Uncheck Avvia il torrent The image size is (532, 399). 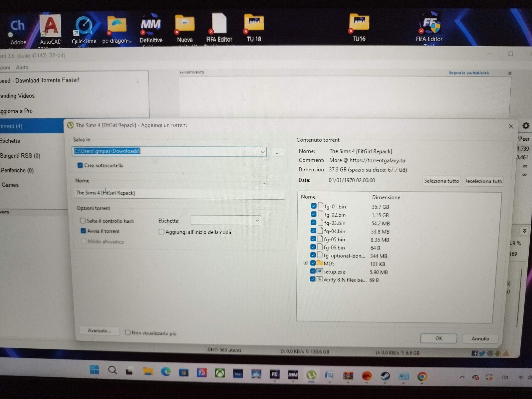click(83, 231)
